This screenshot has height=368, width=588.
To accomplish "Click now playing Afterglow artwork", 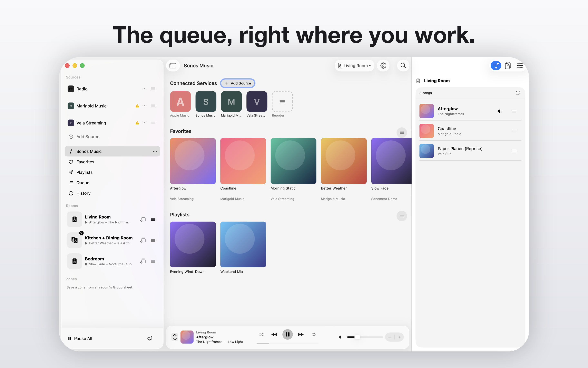I will tap(187, 337).
